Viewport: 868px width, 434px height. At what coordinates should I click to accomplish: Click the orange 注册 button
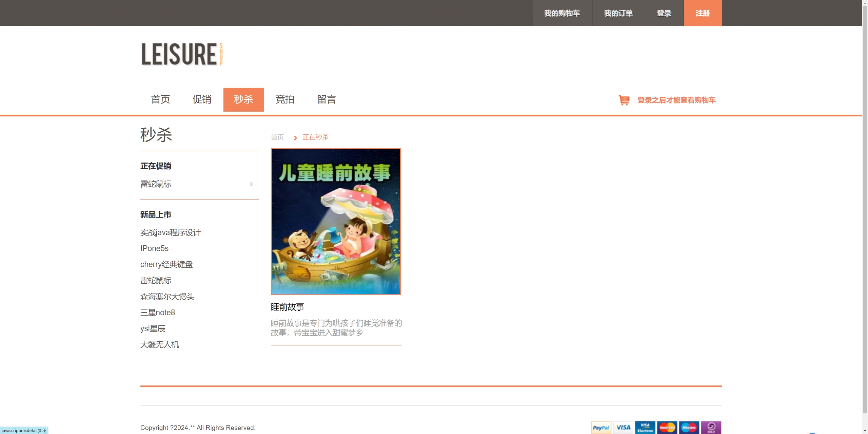pyautogui.click(x=703, y=13)
